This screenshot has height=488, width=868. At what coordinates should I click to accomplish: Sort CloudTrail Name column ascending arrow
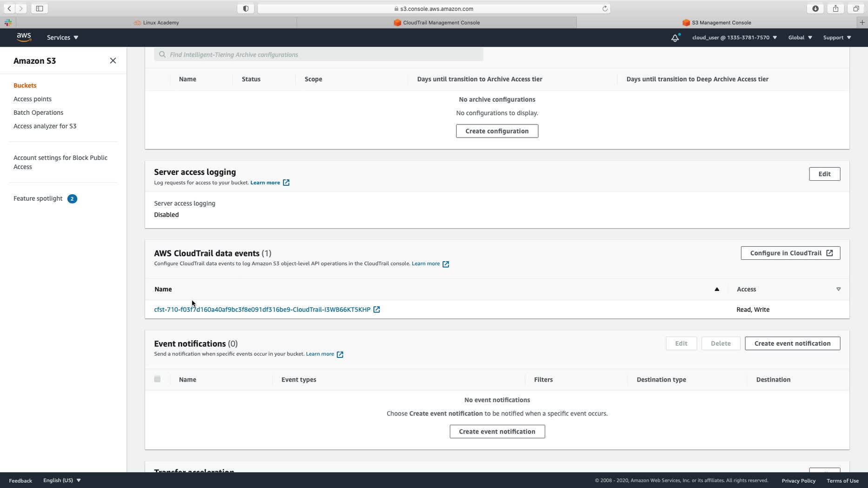click(717, 289)
